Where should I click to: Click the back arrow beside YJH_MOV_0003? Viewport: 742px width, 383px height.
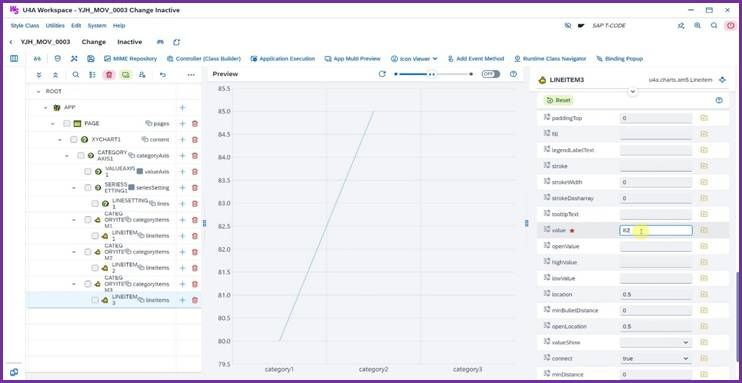[x=11, y=42]
